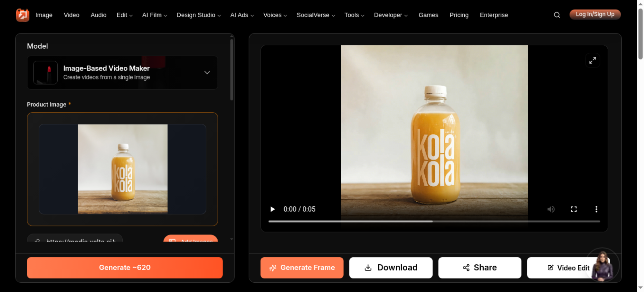
Task: Go to the Pricing page
Action: pyautogui.click(x=459, y=15)
